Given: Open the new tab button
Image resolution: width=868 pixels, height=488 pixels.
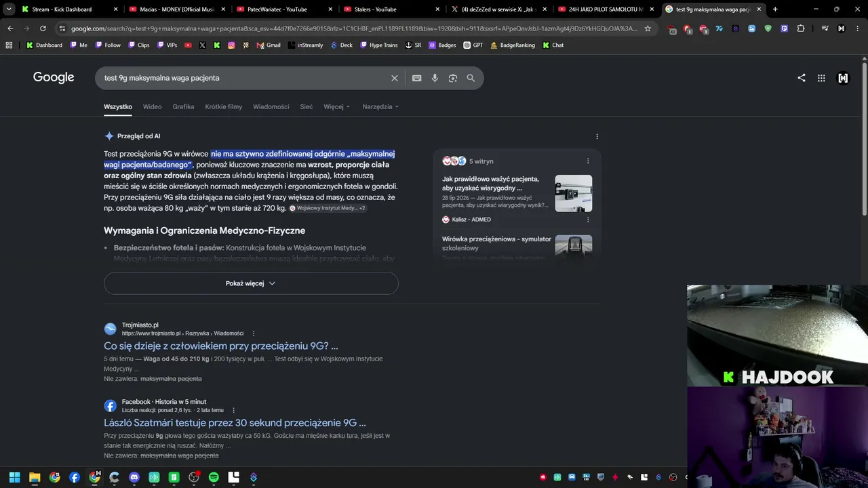Looking at the screenshot, I should click(775, 9).
